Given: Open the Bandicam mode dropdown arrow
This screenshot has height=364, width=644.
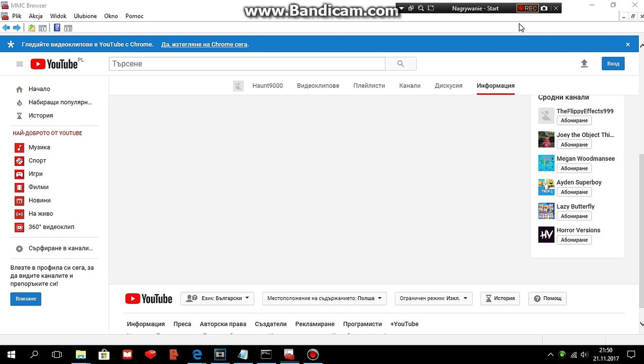Looking at the screenshot, I should click(x=401, y=8).
